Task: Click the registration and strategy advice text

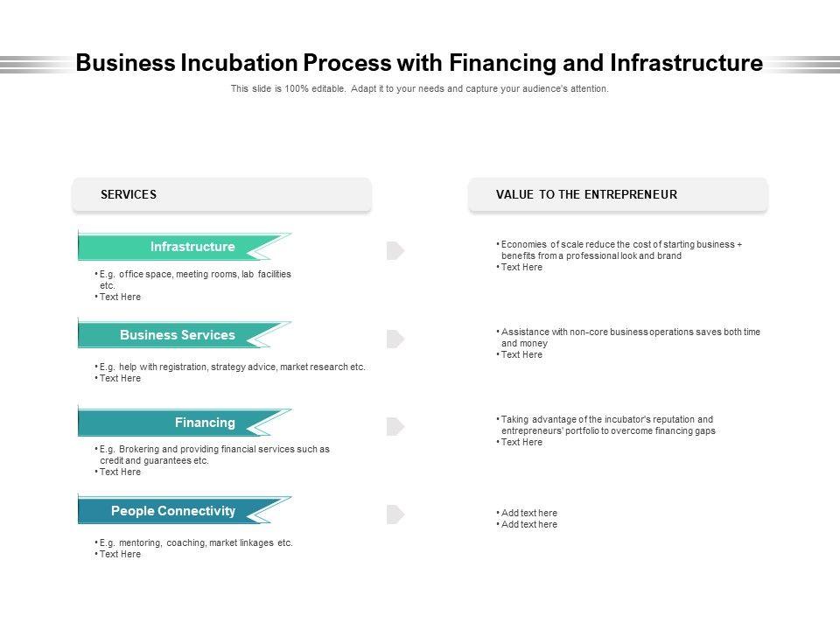Action: [232, 367]
